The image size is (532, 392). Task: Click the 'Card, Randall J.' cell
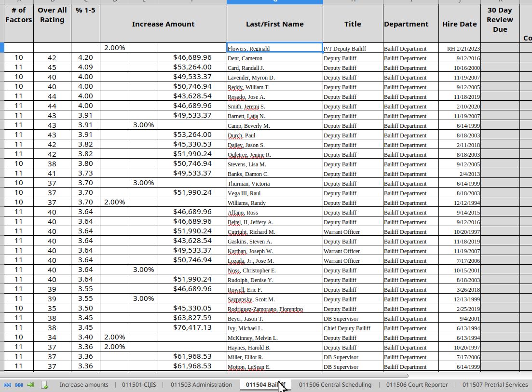tap(274, 68)
